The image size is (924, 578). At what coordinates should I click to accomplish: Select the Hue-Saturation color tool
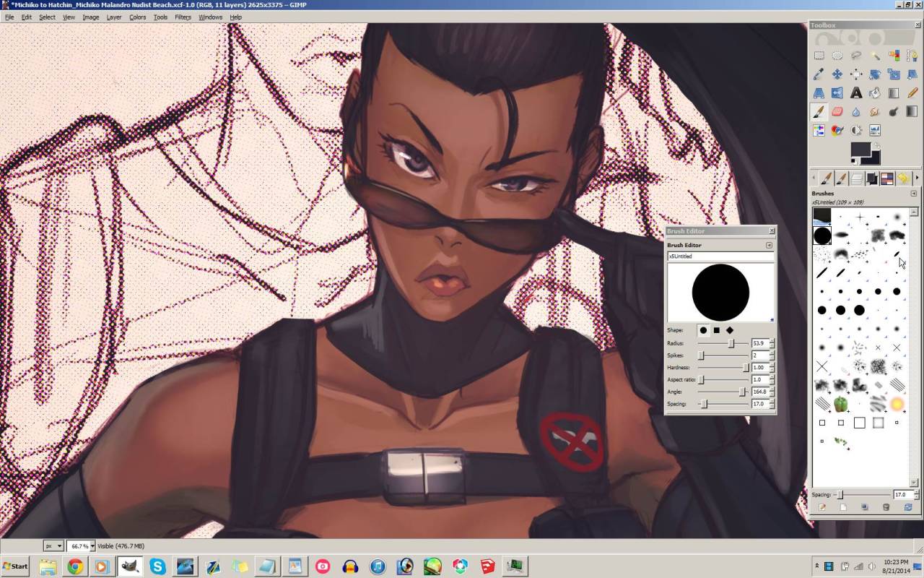click(819, 130)
